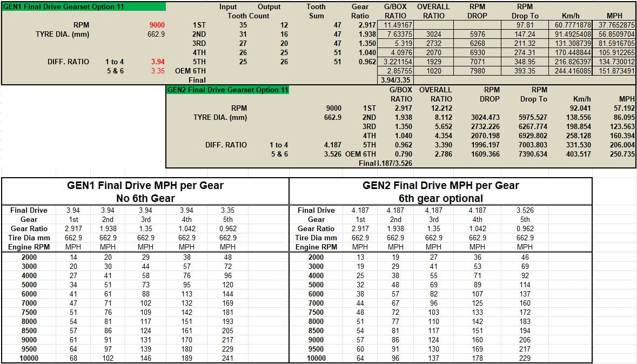The height and width of the screenshot is (364, 637).
Task: Click the 229 MPH cell at 10000 RPM GEN2
Action: coord(525,358)
